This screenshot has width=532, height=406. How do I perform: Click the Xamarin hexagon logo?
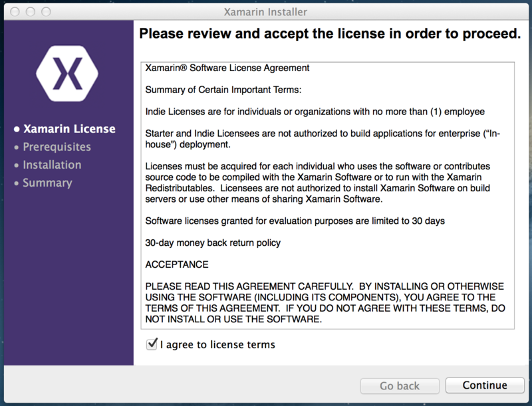tap(67, 73)
